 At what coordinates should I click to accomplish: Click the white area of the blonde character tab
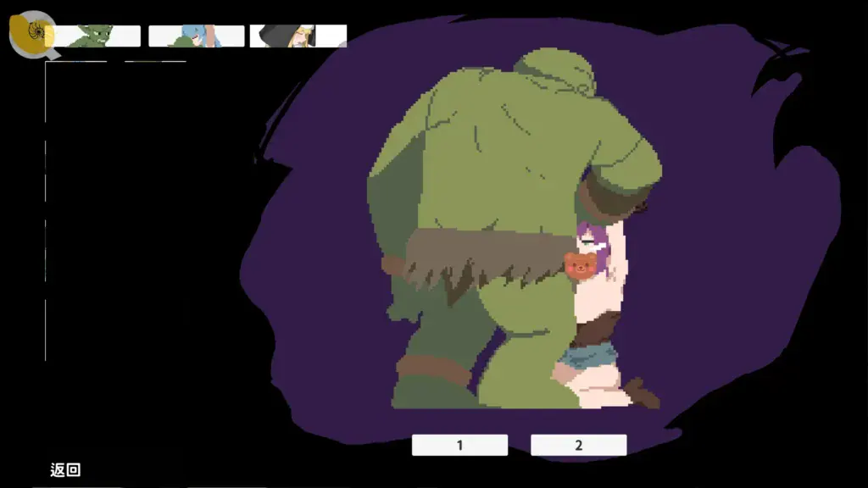pyautogui.click(x=331, y=36)
